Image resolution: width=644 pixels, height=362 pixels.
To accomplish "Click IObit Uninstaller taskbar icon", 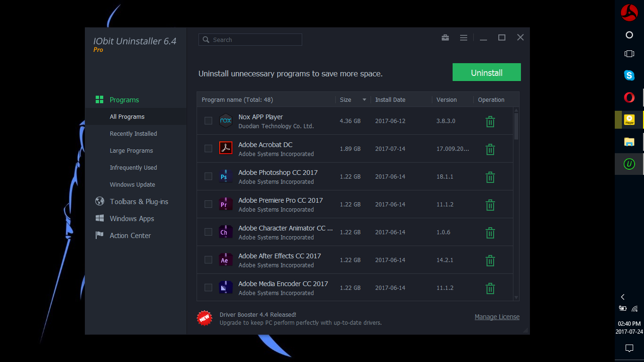I will click(x=629, y=164).
